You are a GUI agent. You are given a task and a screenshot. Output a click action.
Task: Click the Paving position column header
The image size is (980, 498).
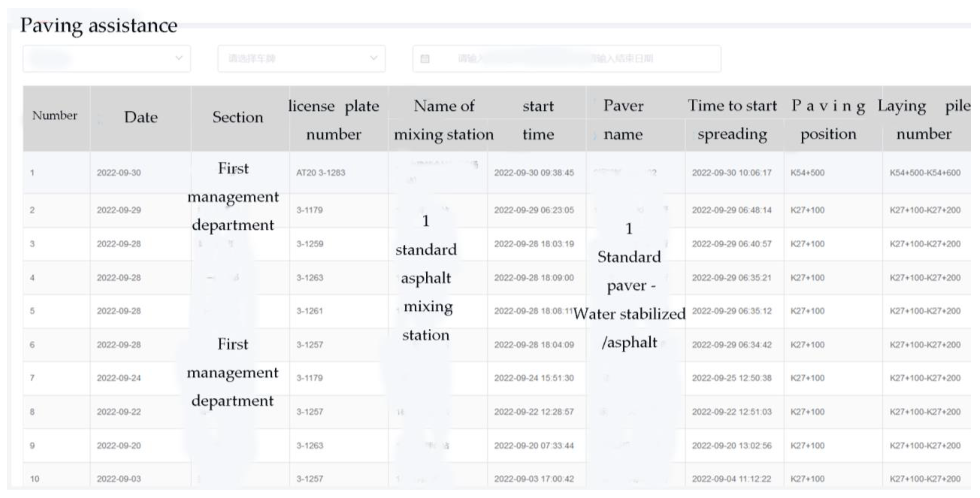click(828, 120)
